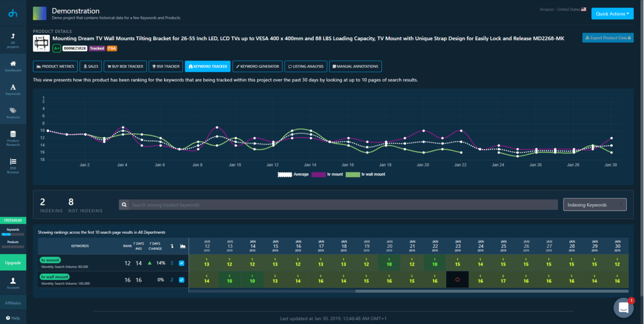Switch to the Keyword Generator tab
Screen dimensions: 644x324
258,67
